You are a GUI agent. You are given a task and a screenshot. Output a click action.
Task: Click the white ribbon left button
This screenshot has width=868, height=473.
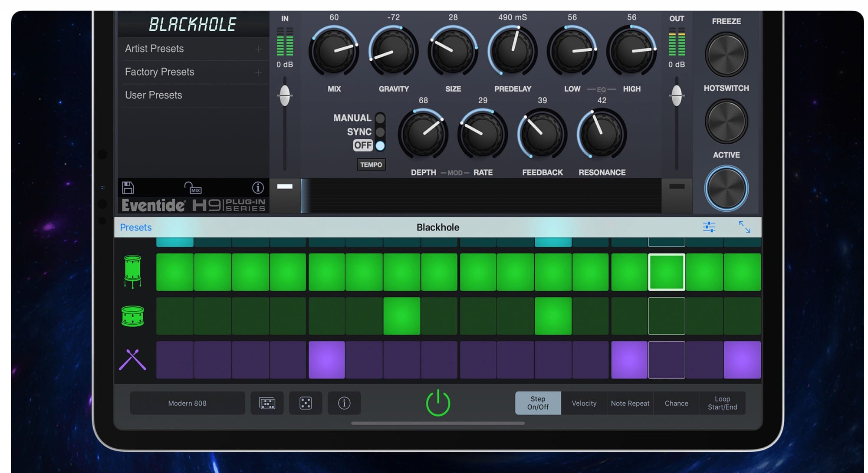click(x=285, y=187)
